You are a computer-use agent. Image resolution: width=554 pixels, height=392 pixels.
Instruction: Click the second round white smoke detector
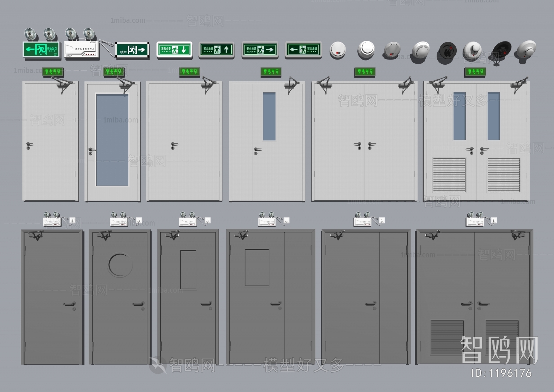tap(366, 50)
